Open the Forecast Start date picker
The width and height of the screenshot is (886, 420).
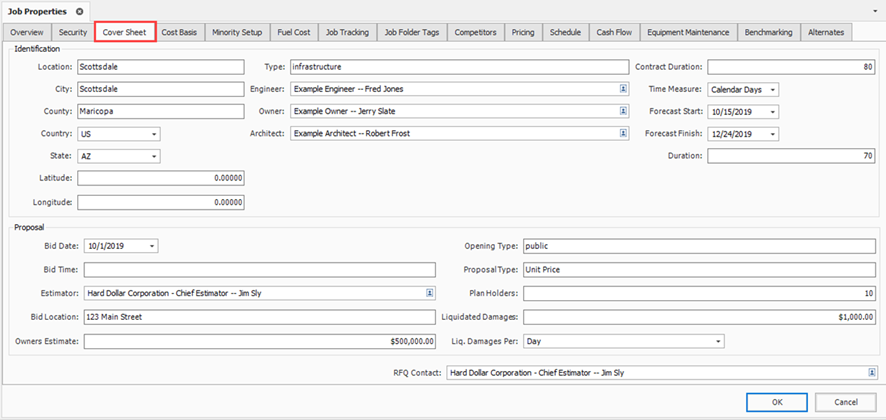coord(773,111)
